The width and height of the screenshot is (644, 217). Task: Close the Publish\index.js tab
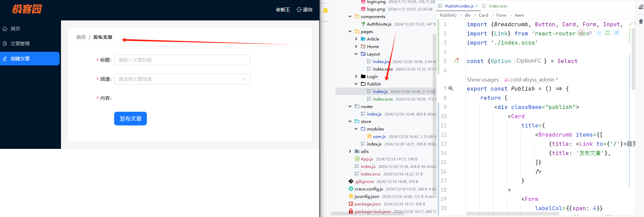tap(477, 6)
